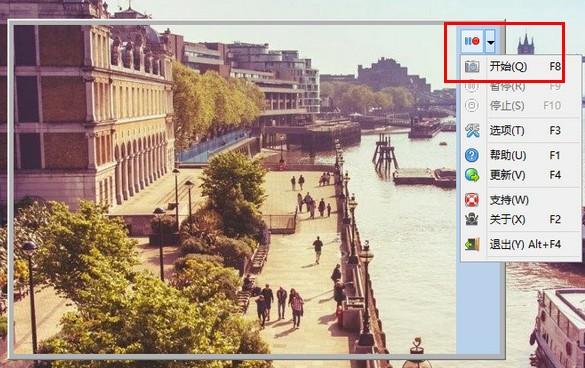
Task: Click the greyed pause icon beside 暂停(R)
Action: point(472,87)
